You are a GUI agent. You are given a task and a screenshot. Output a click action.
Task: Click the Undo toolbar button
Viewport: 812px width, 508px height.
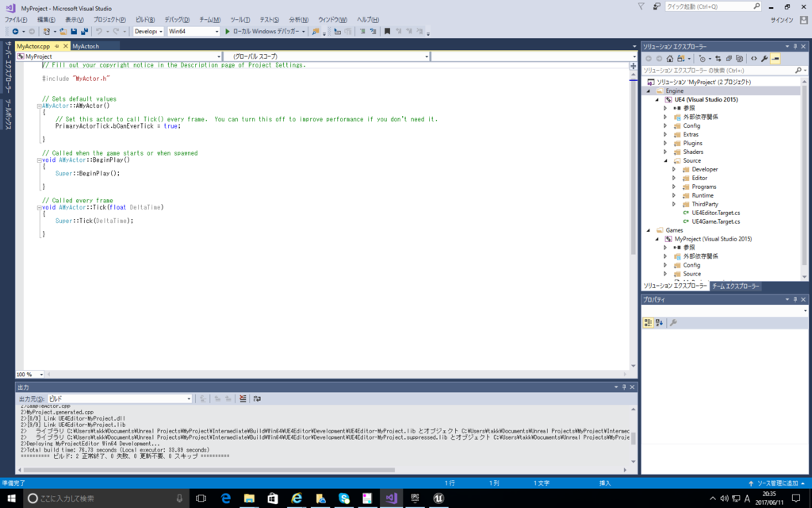(99, 32)
